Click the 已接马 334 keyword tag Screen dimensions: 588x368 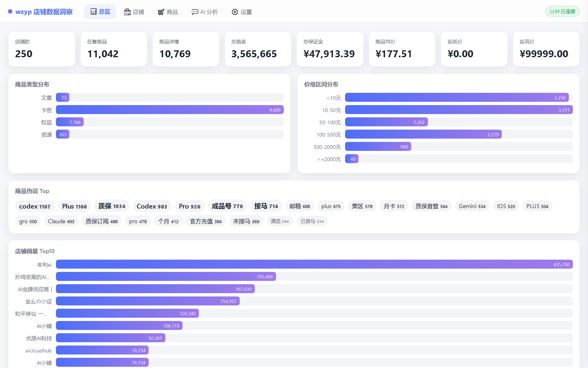(x=312, y=221)
